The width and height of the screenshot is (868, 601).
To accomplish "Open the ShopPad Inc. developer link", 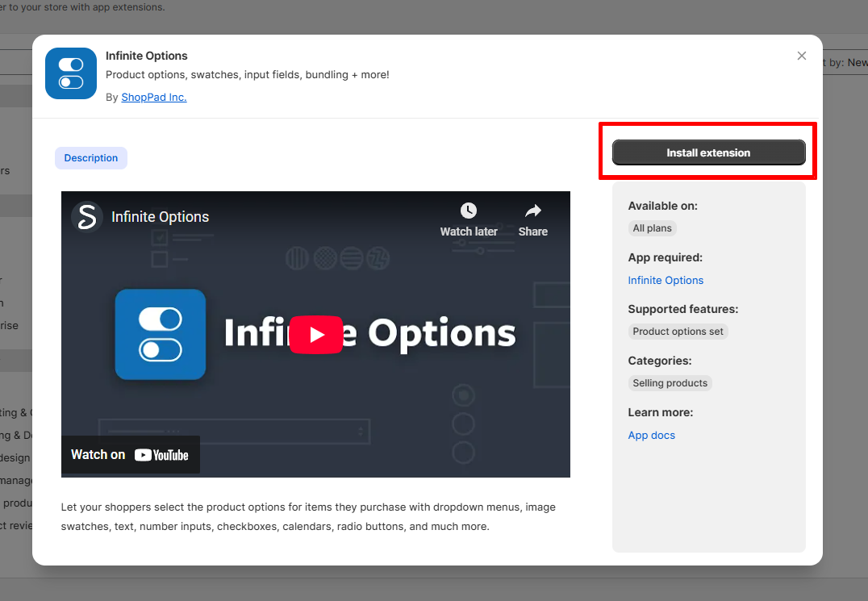I will [153, 97].
